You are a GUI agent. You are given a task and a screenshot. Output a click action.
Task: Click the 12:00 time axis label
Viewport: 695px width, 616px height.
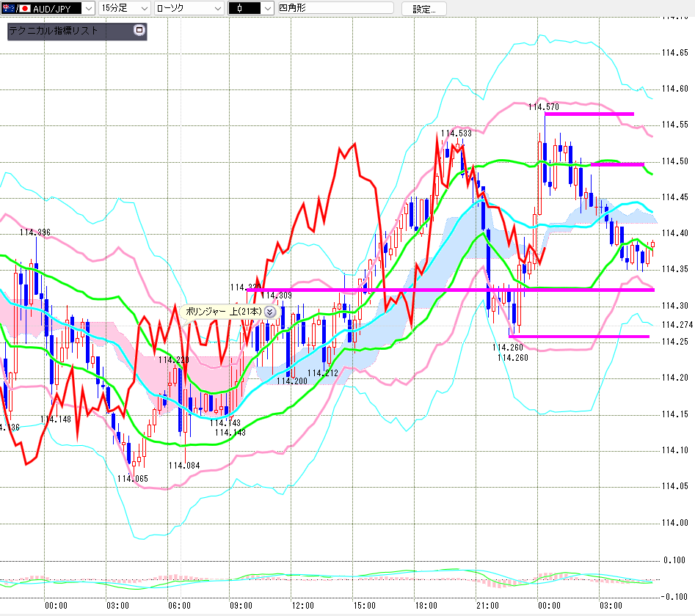tap(303, 606)
